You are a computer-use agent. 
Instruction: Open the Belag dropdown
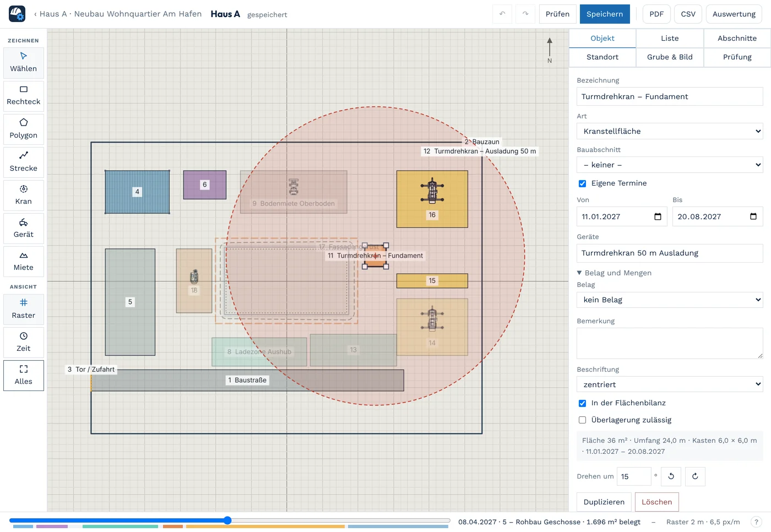click(x=670, y=300)
